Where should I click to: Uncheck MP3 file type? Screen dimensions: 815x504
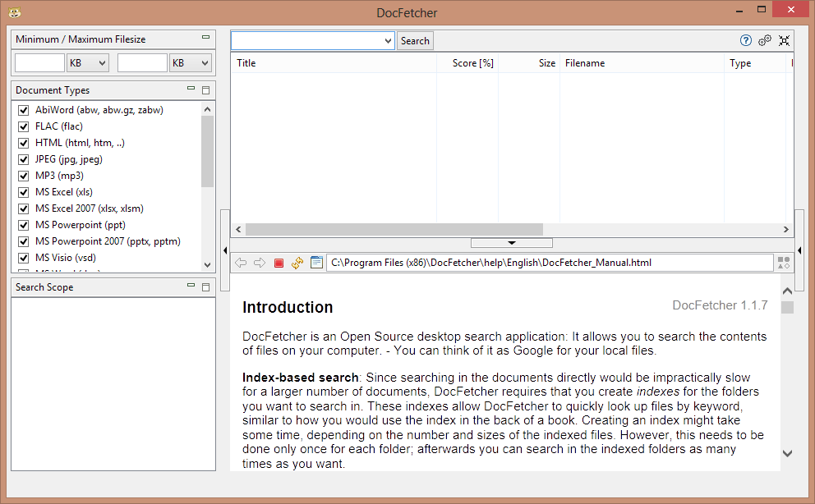[x=23, y=176]
